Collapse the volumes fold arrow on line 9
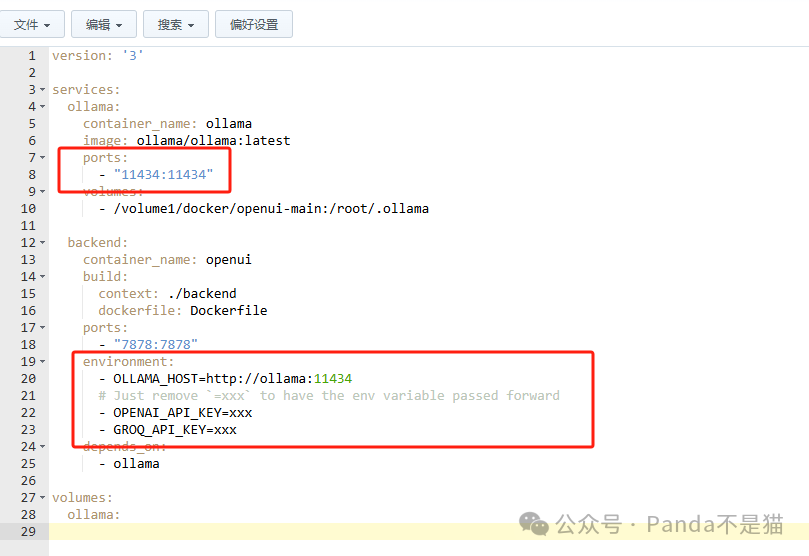 click(42, 192)
